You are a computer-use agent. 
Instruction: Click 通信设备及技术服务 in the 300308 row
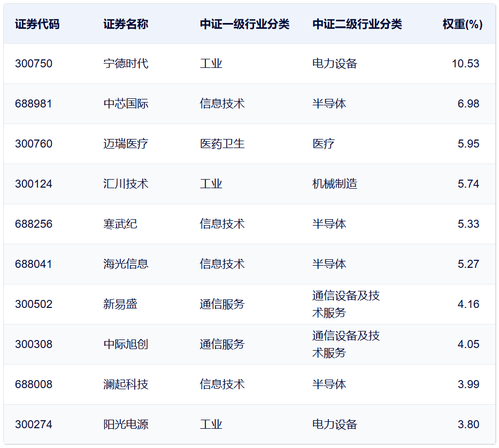[346, 344]
